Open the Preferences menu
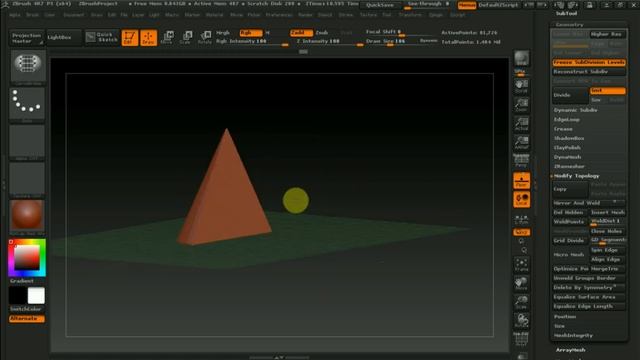Image resolution: width=640 pixels, height=360 pixels. tap(279, 15)
